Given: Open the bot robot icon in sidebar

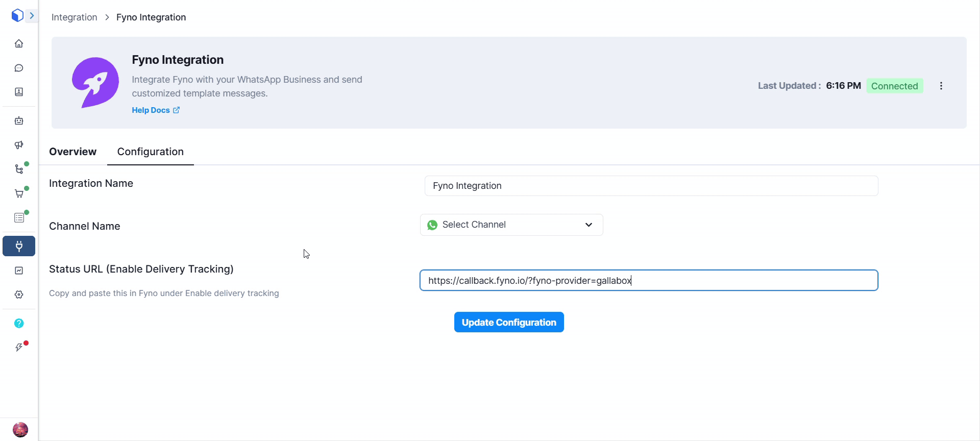Looking at the screenshot, I should pos(19,121).
